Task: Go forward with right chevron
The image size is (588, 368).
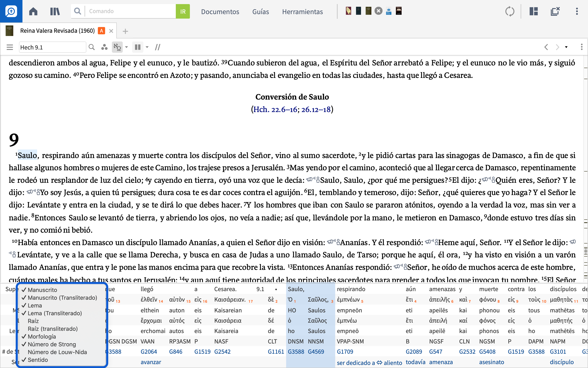Action: pos(557,47)
